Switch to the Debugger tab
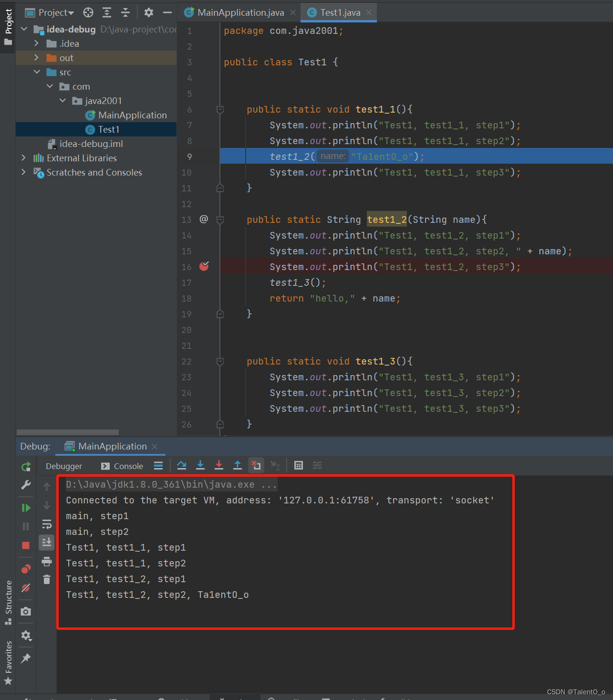The height and width of the screenshot is (700, 613). click(x=64, y=466)
